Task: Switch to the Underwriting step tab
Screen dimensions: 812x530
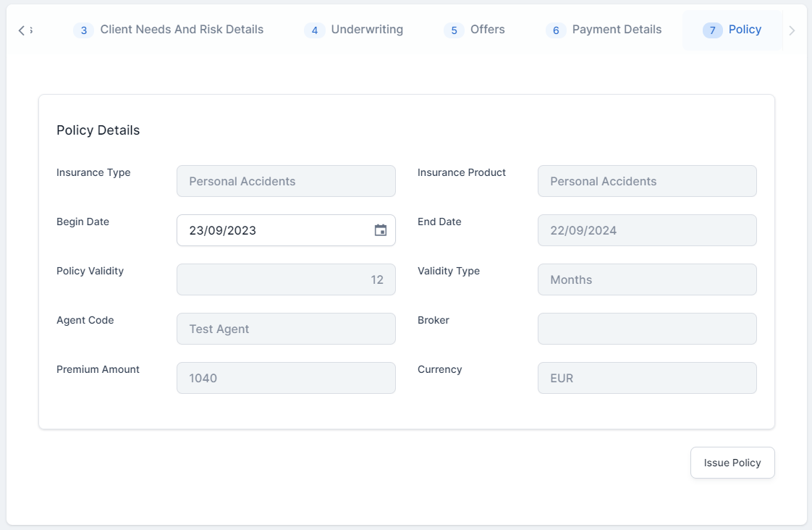Action: pos(354,30)
